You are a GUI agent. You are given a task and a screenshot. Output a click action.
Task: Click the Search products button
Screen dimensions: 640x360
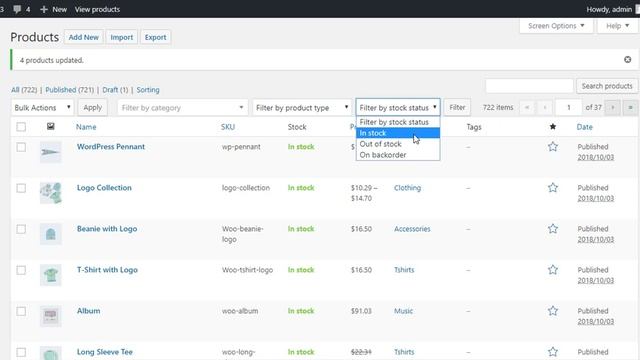point(607,86)
